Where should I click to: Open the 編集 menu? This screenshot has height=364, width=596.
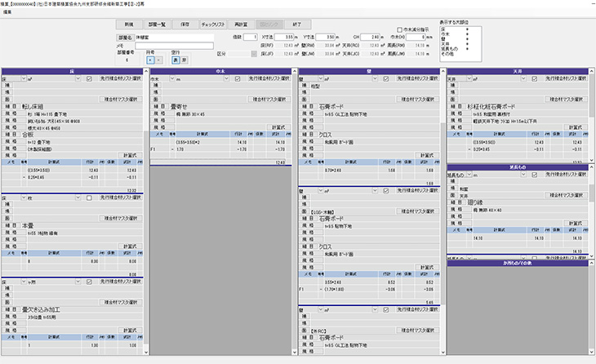pyautogui.click(x=7, y=12)
